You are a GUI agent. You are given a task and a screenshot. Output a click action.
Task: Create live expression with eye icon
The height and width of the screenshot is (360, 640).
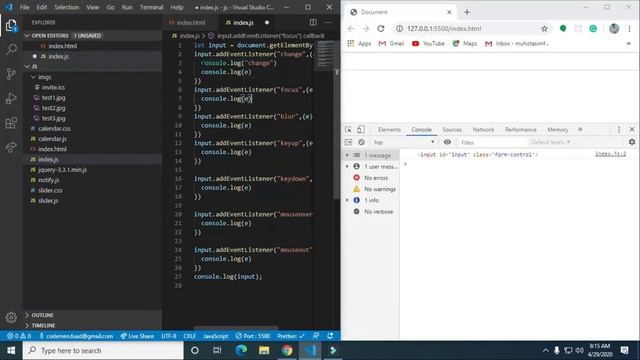pos(447,142)
